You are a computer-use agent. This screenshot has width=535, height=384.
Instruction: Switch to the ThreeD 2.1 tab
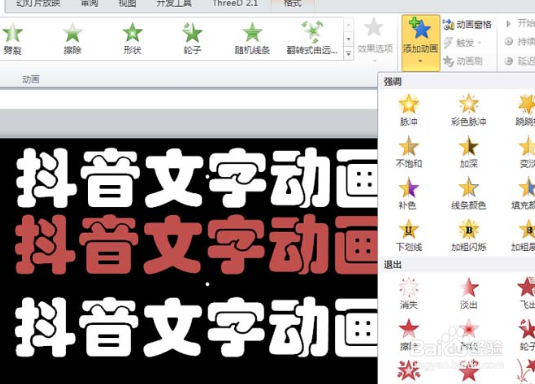tap(235, 4)
